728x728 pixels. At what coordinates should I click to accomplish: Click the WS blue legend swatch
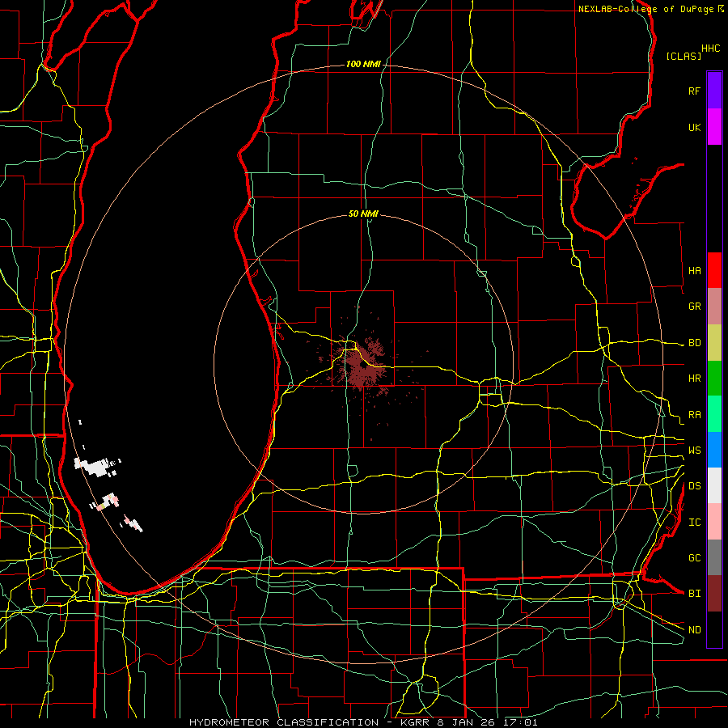coord(714,450)
